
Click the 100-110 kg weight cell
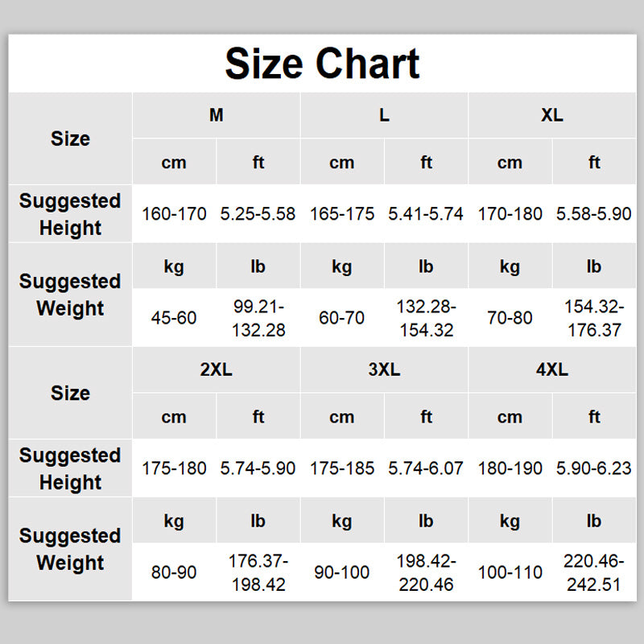click(510, 572)
